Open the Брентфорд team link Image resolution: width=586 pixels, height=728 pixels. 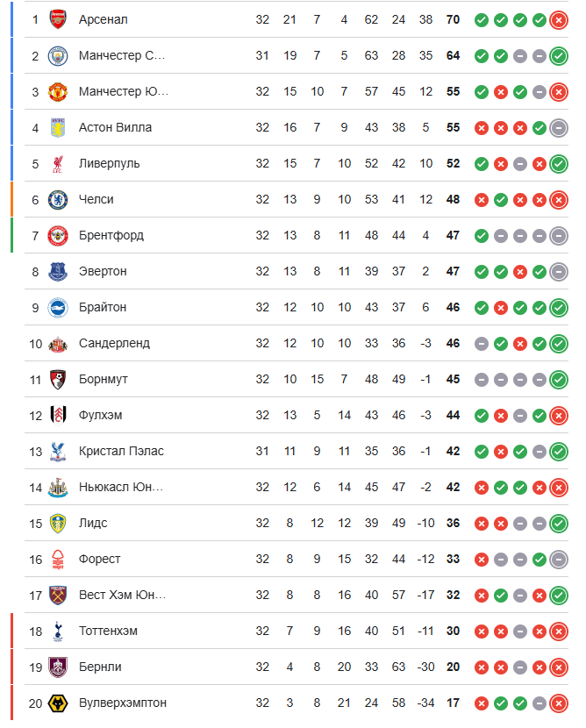pyautogui.click(x=111, y=235)
